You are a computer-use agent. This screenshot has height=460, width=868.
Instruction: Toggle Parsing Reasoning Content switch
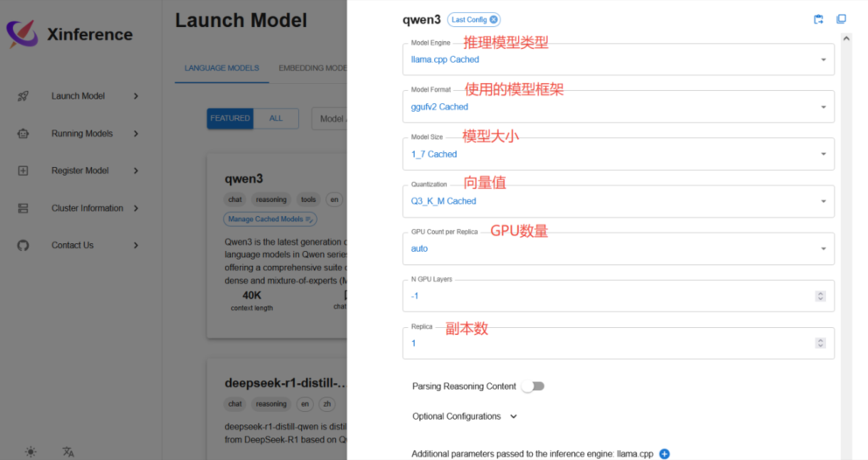(534, 387)
